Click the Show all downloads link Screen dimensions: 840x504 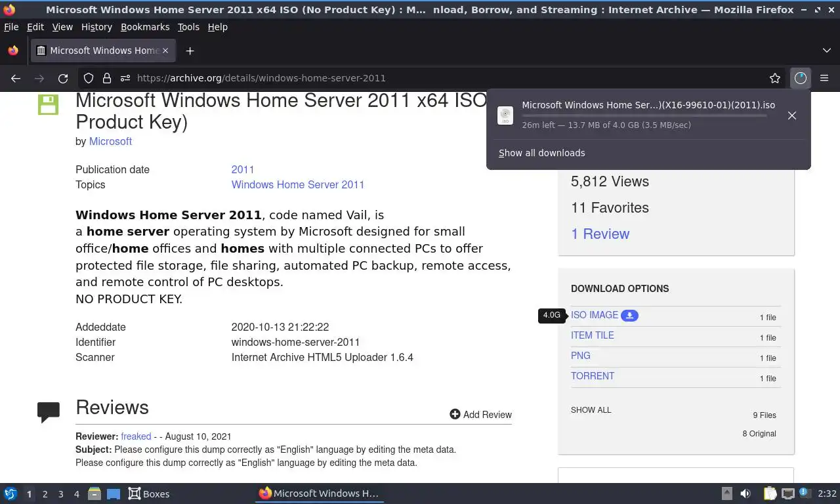tap(542, 153)
